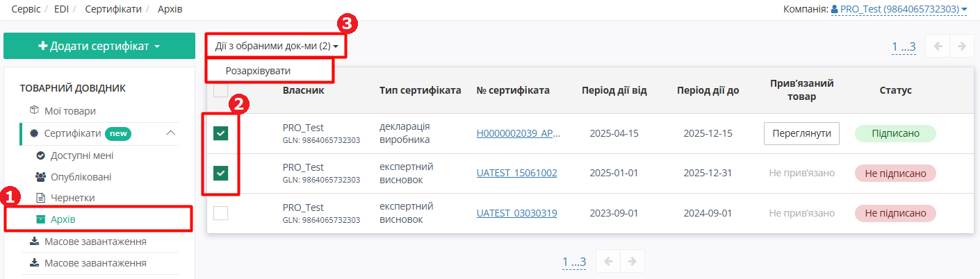Click the ТОВАРНИЙ ДОВІДНИК heading
Screen dimensions: 980x279
72,88
